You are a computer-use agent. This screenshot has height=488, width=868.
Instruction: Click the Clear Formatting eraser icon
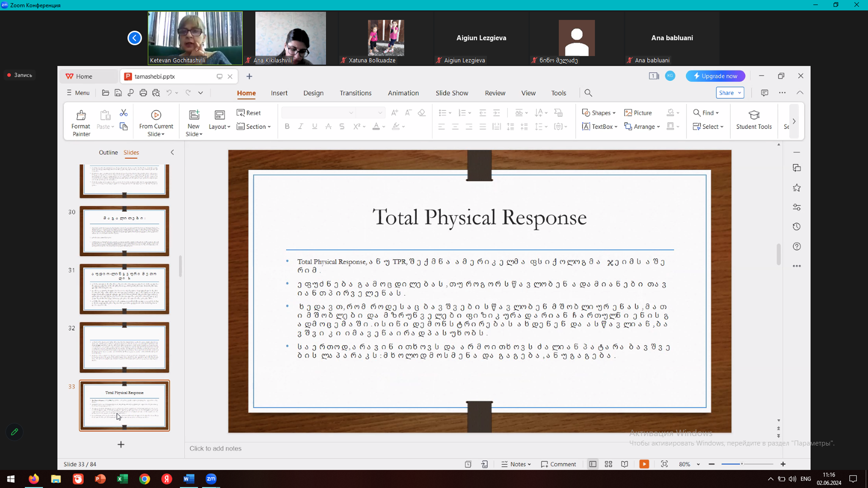point(422,113)
